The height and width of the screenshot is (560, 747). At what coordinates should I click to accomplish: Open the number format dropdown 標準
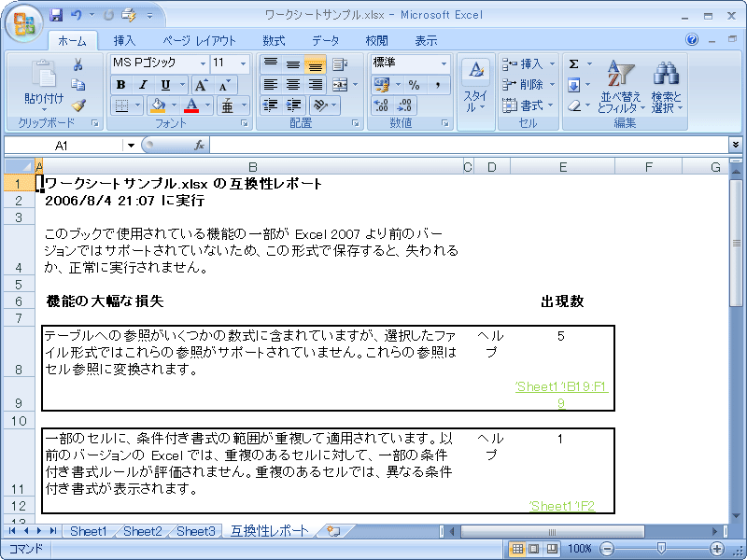click(x=444, y=63)
